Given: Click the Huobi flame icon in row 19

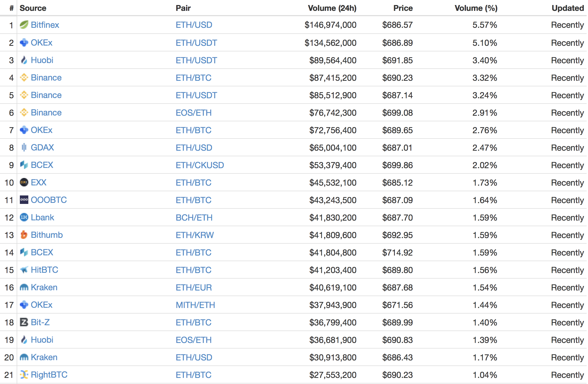Looking at the screenshot, I should pyautogui.click(x=24, y=340).
